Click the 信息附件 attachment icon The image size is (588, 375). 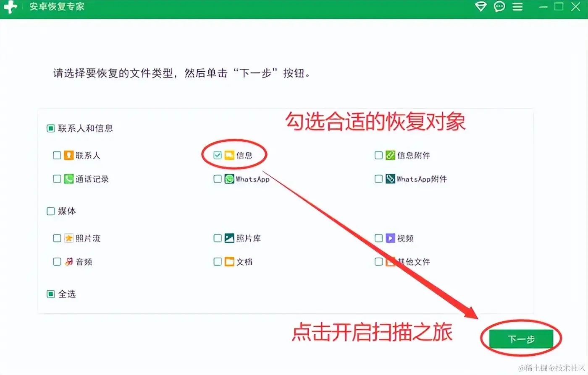pos(390,155)
